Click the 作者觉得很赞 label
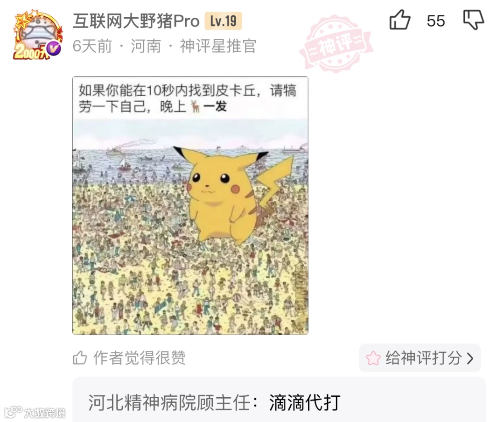504x422 pixels. point(140,358)
